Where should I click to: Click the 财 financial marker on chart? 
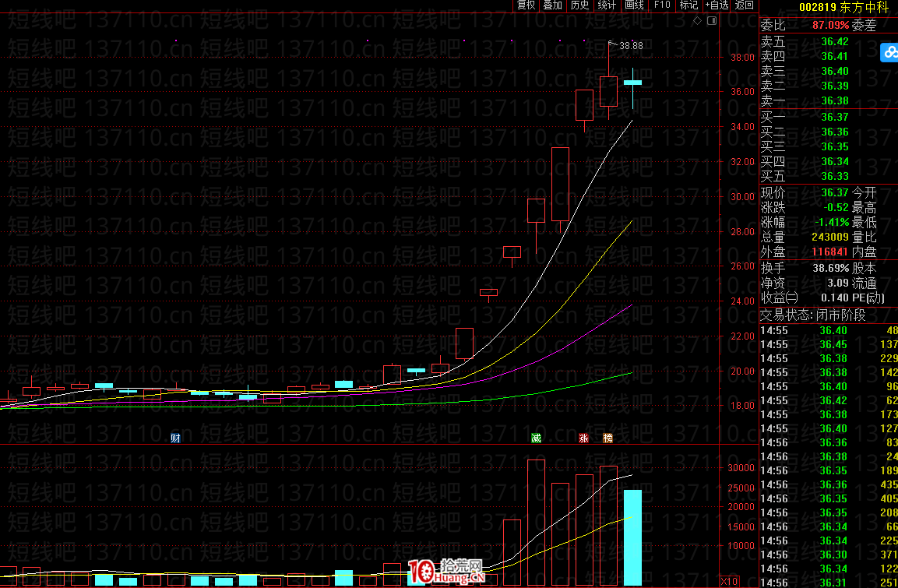[175, 438]
